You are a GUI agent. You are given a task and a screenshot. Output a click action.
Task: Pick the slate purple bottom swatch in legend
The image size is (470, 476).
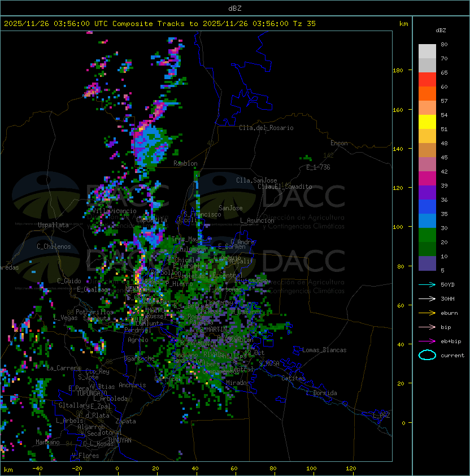click(x=427, y=263)
